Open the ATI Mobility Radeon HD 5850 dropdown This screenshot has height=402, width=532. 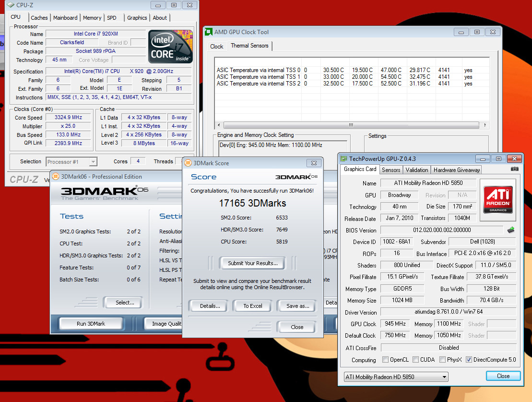[x=396, y=377]
